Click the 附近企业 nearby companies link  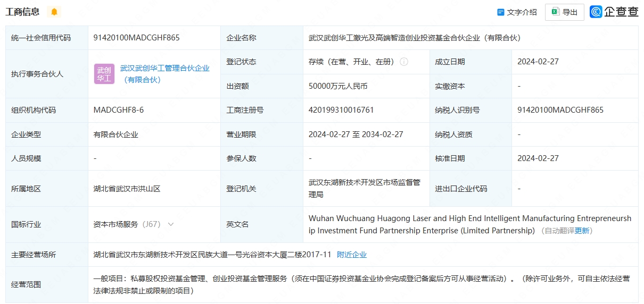coord(352,255)
